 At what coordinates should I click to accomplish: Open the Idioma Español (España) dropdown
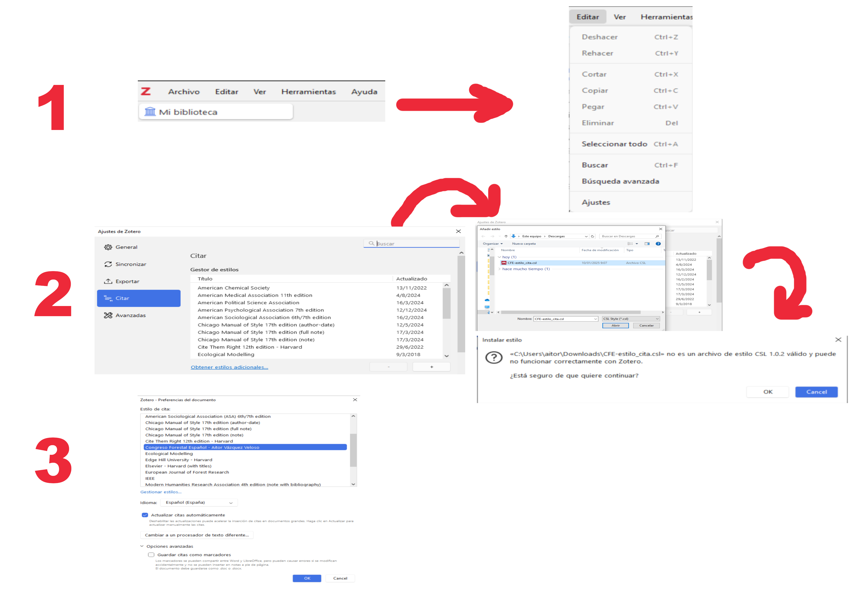pos(199,503)
